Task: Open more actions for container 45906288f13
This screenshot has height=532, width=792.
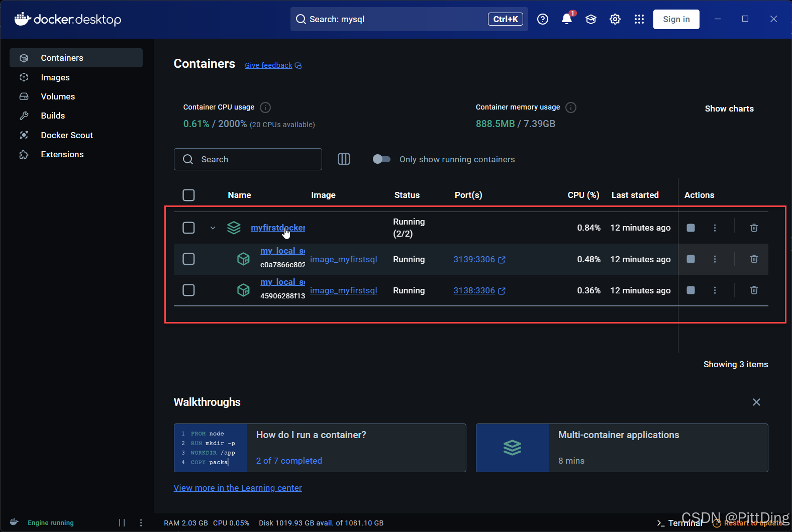Action: pyautogui.click(x=715, y=290)
